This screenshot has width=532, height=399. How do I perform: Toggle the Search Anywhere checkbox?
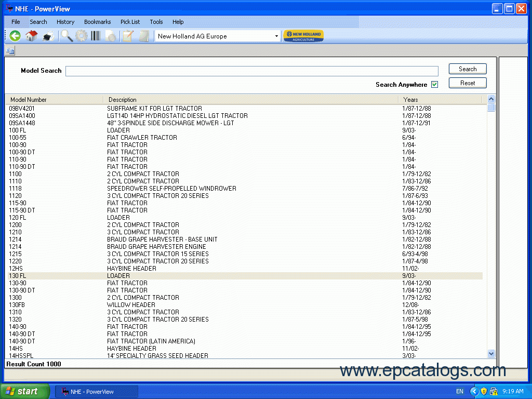(x=435, y=85)
